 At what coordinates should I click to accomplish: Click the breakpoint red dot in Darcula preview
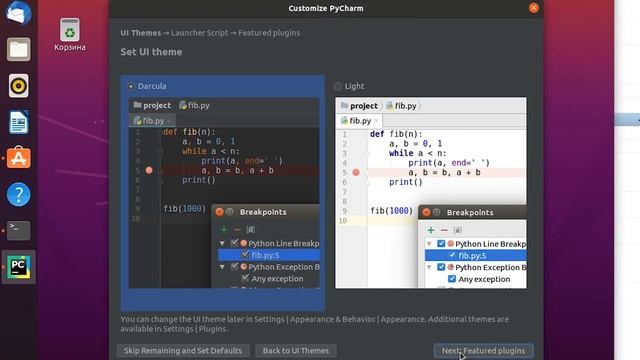click(x=149, y=170)
